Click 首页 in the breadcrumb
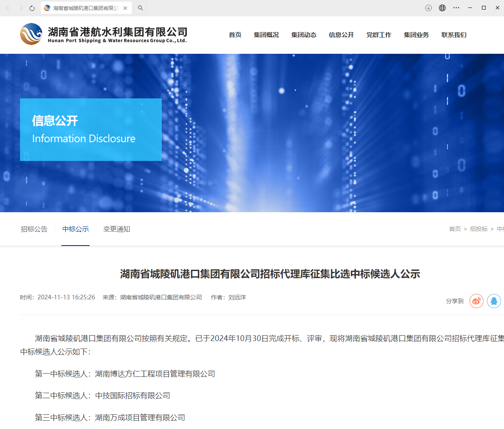Screen dimensions: 504x429 [x=455, y=229]
